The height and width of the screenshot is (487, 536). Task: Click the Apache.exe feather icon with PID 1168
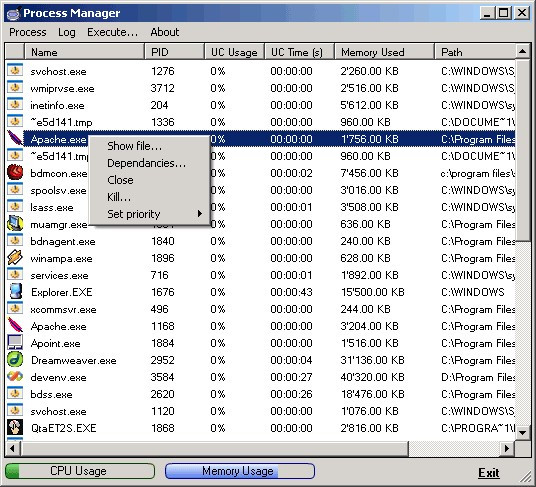click(15, 325)
